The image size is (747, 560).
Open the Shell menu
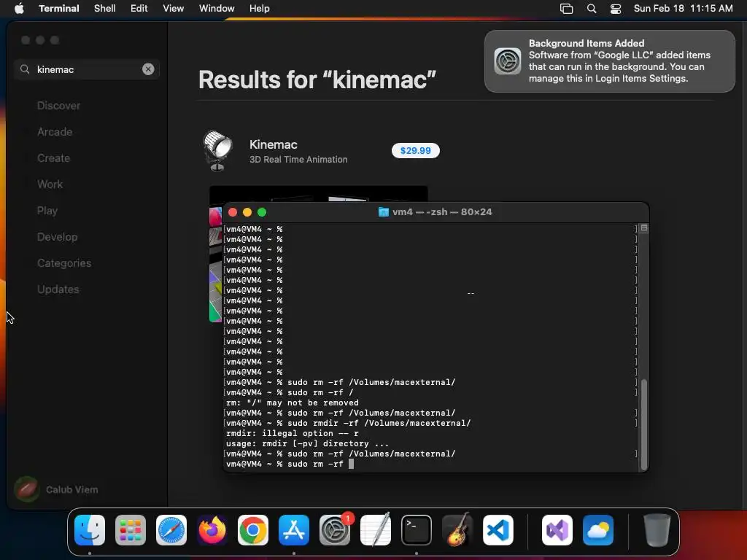pos(105,9)
